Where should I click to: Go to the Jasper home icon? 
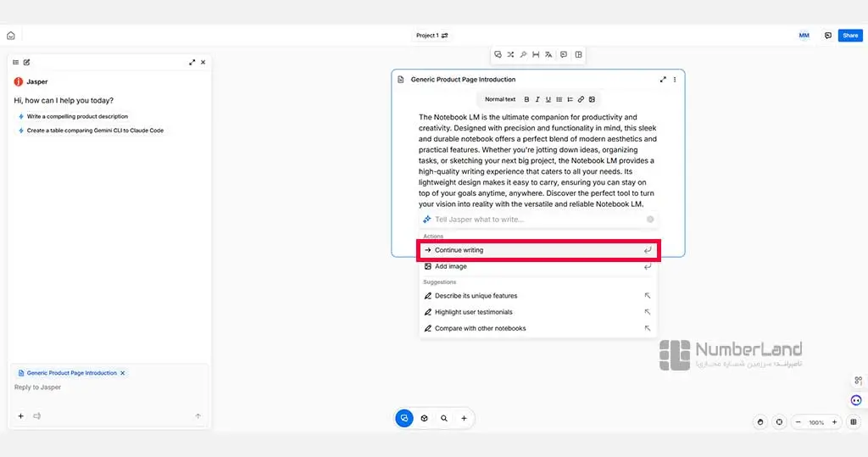pyautogui.click(x=10, y=36)
